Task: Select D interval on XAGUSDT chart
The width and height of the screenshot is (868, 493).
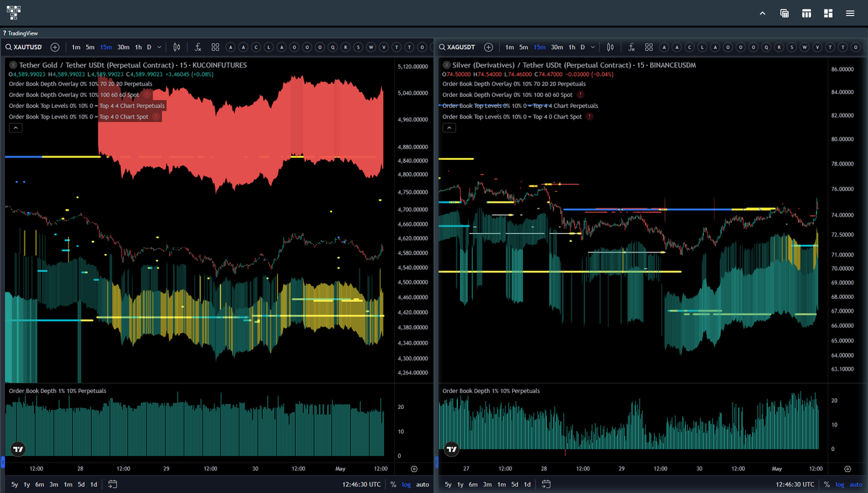Action: 582,47
